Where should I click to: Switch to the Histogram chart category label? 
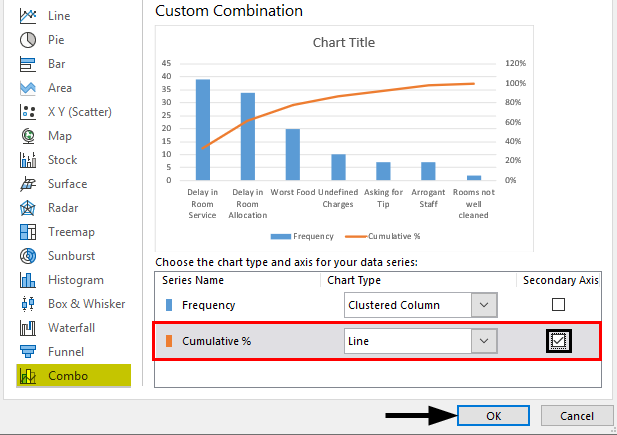tap(76, 280)
